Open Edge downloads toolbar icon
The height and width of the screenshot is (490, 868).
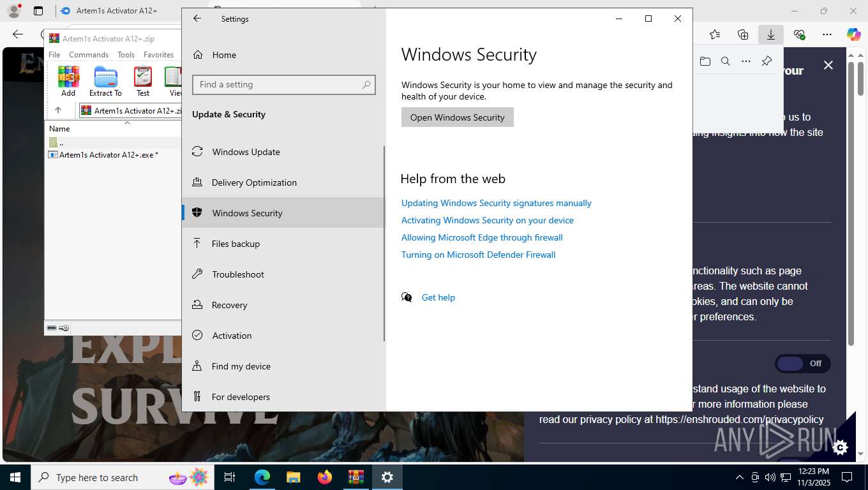point(771,34)
